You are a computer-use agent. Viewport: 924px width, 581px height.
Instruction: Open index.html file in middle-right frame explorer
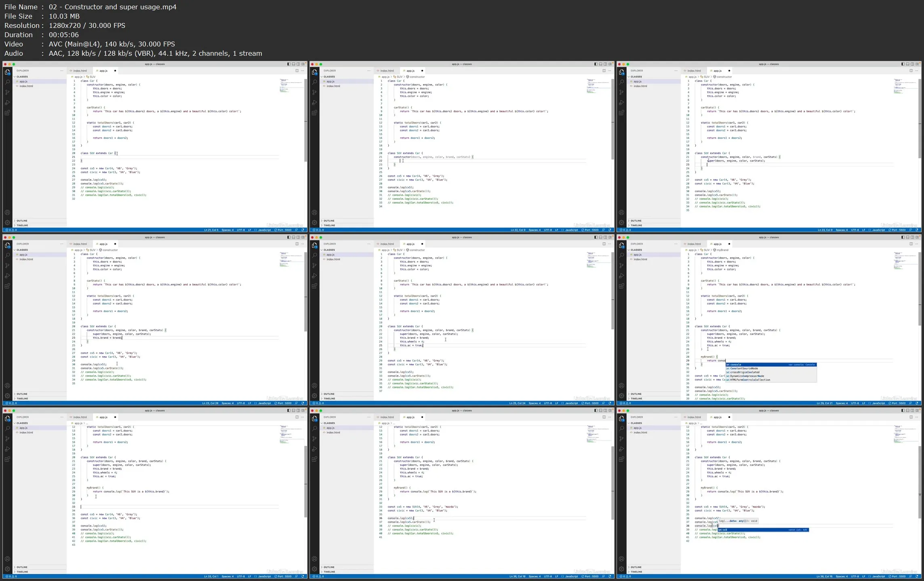tap(640, 259)
